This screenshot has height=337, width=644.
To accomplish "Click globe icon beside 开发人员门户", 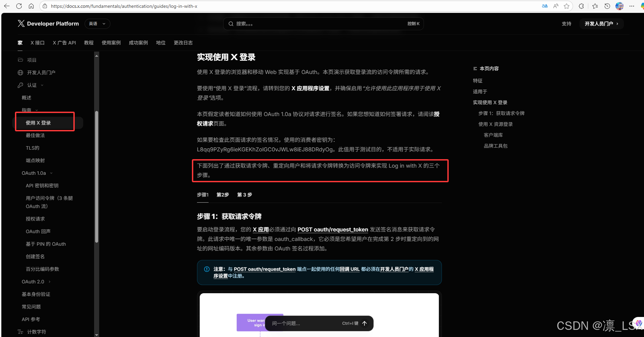I will pyautogui.click(x=20, y=73).
